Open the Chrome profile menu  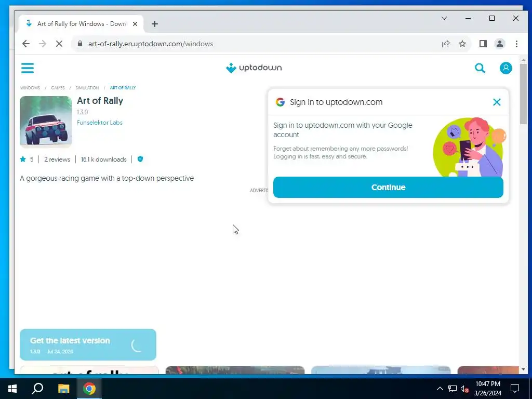click(499, 44)
